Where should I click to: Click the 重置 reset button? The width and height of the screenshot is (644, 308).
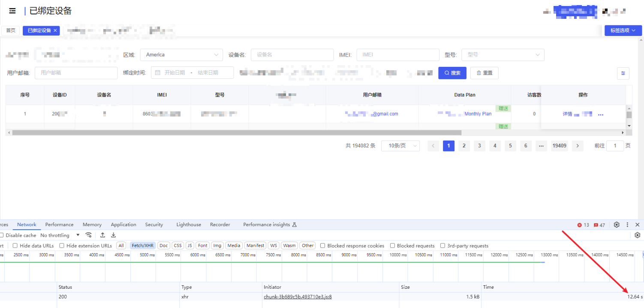pyautogui.click(x=484, y=73)
